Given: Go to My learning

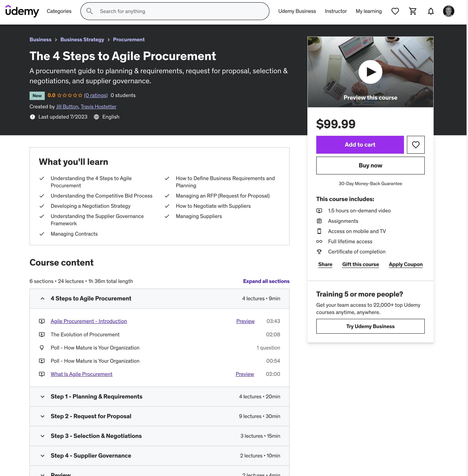Looking at the screenshot, I should tap(368, 11).
